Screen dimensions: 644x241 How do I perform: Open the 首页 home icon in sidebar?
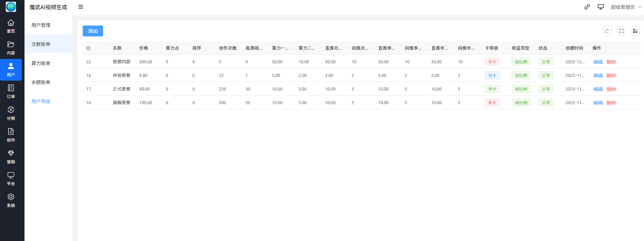[x=11, y=26]
